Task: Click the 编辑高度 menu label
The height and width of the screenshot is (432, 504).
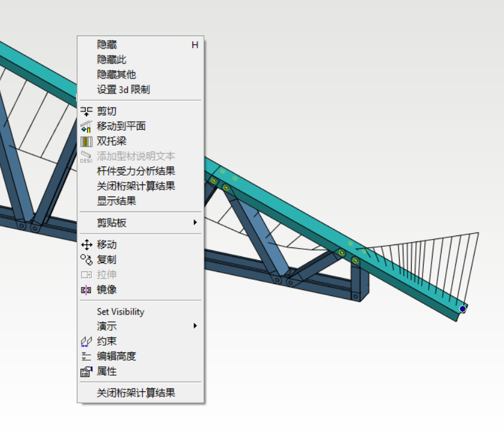Action: (x=116, y=357)
